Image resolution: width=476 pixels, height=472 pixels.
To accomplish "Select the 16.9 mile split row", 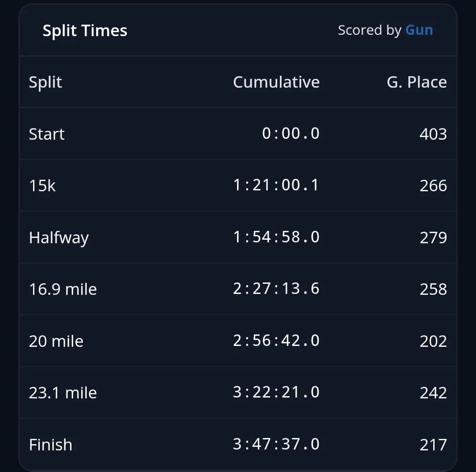I will tap(238, 289).
